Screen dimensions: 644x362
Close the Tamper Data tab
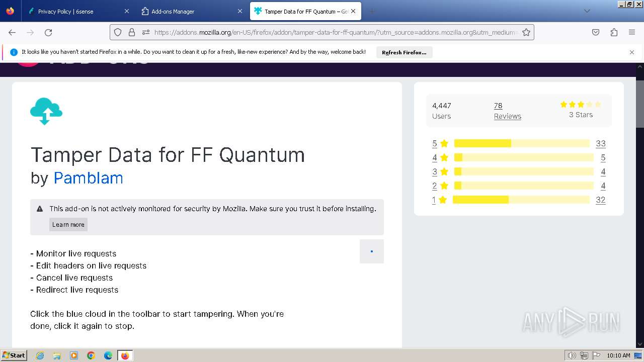coord(353,11)
